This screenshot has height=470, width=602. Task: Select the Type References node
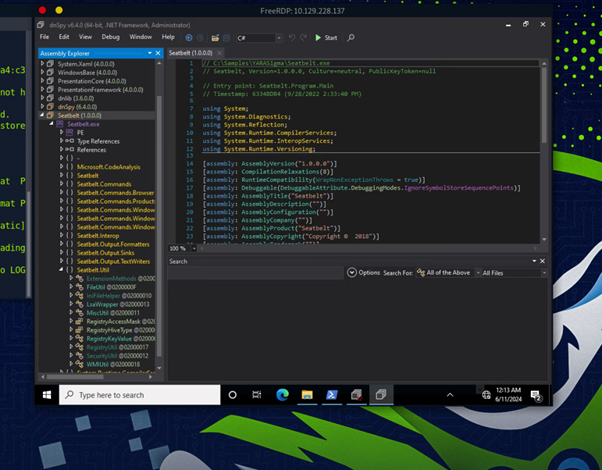point(98,141)
